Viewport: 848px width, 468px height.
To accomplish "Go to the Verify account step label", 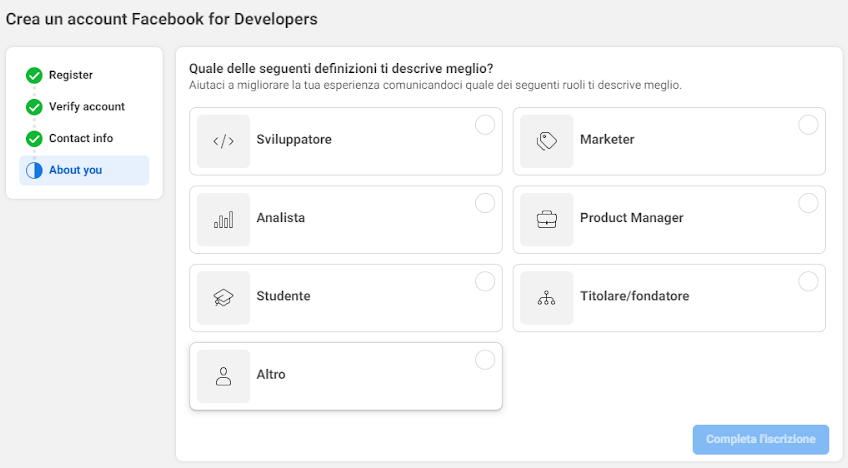I will (x=87, y=107).
